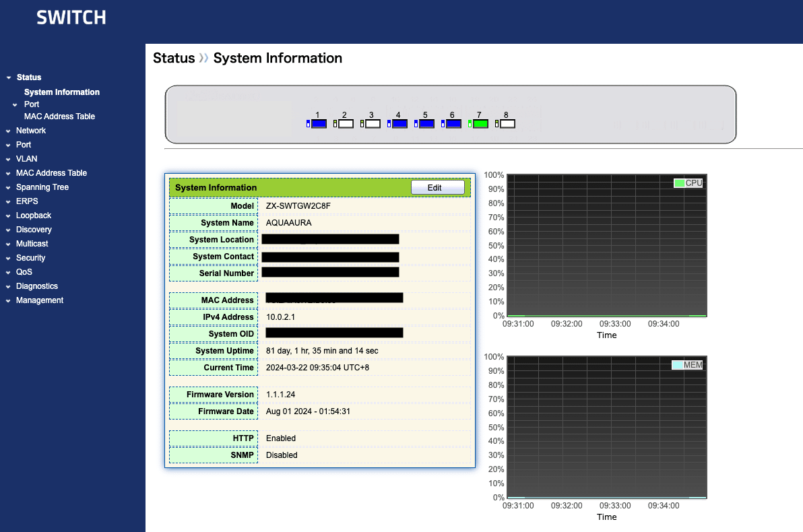Click green port 7 icon on switch panel
The width and height of the screenshot is (803, 532).
coord(480,124)
